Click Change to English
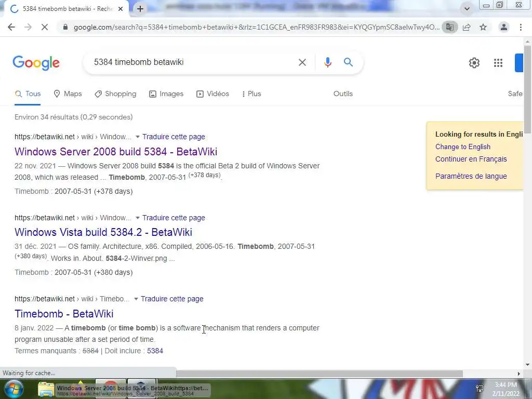The image size is (532, 399). click(x=463, y=147)
